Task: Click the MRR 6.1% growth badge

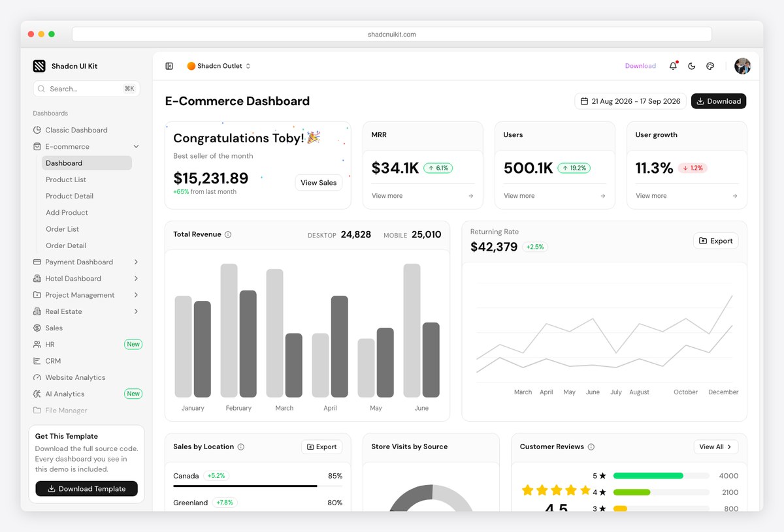Action: [x=438, y=168]
